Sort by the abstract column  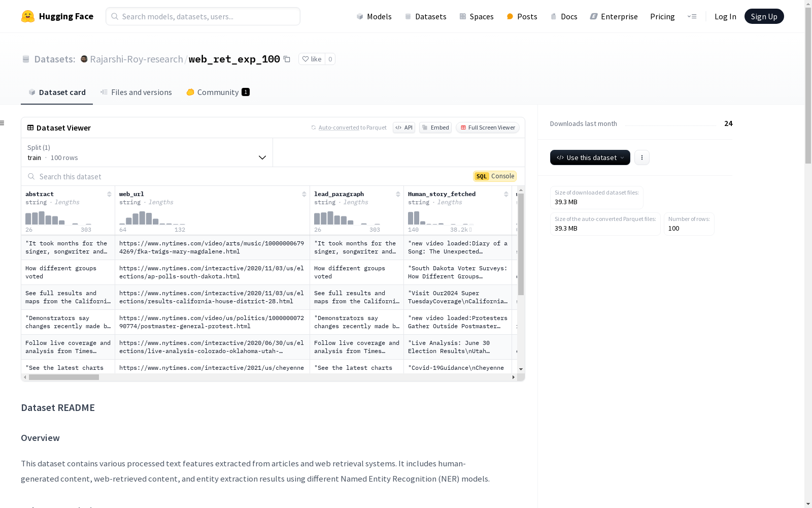pyautogui.click(x=109, y=194)
